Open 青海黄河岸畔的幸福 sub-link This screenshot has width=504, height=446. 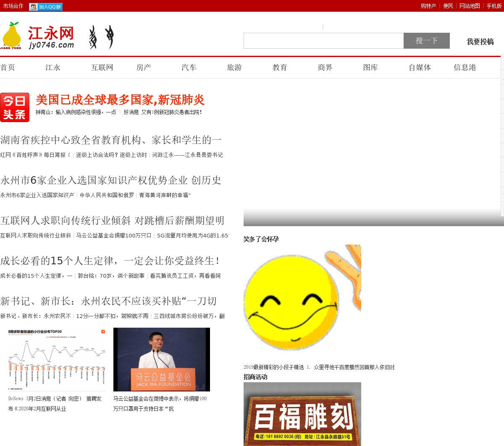click(165, 196)
